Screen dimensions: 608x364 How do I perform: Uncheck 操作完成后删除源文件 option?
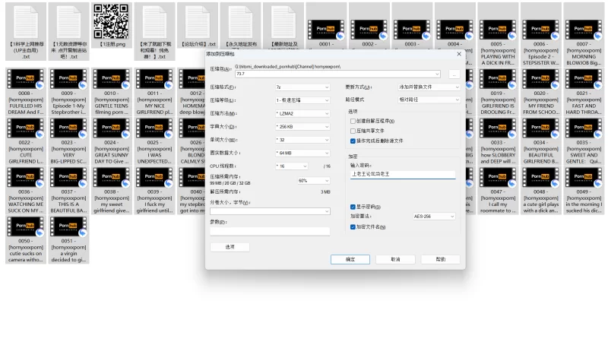click(353, 141)
